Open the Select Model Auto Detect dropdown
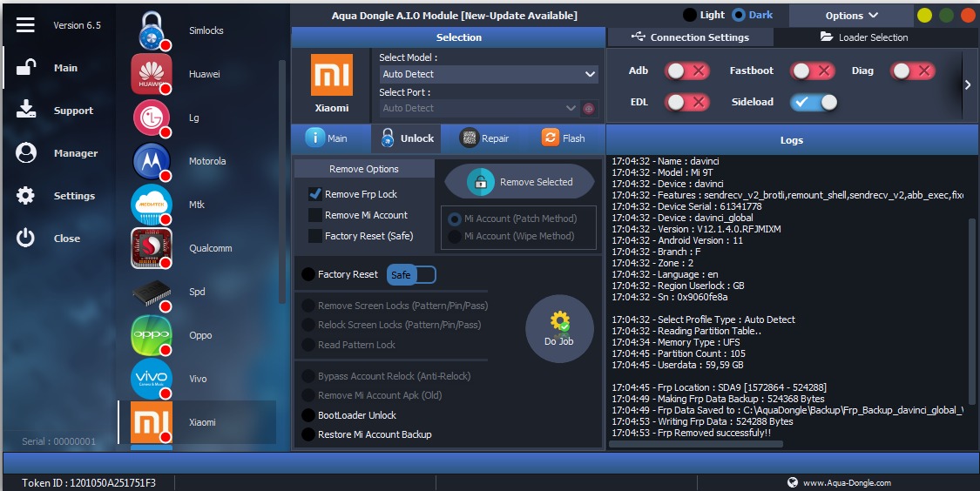Viewport: 980px width, 491px height. tap(489, 74)
